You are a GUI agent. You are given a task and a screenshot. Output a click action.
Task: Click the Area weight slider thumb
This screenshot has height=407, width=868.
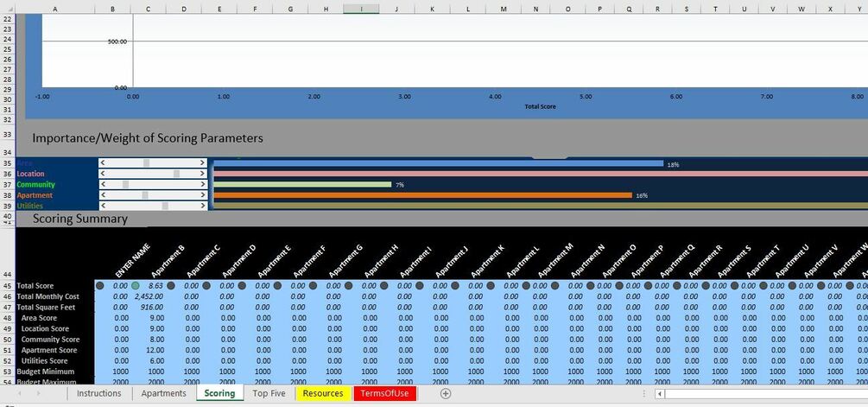(x=146, y=162)
